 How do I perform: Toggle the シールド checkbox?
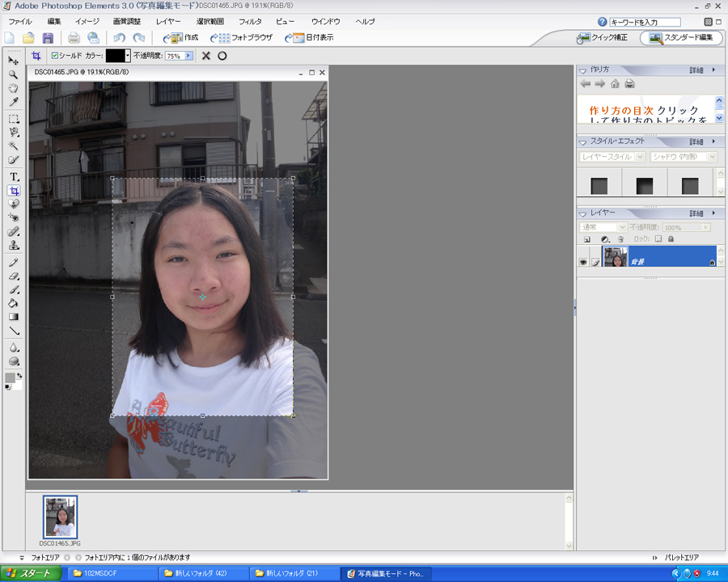[x=55, y=56]
